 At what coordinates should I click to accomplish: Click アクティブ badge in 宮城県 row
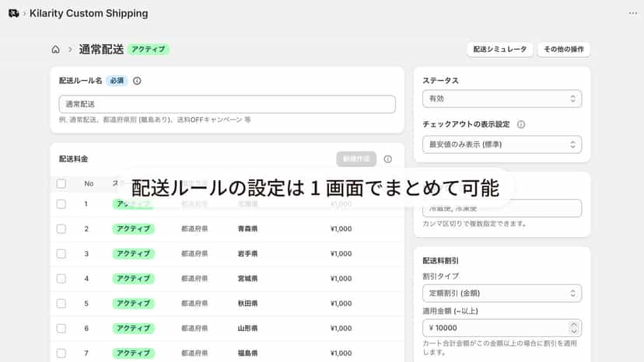[133, 279]
